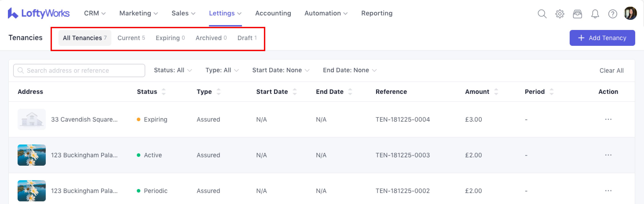This screenshot has width=644, height=204.
Task: Click the LoftyWorks logo
Action: pyautogui.click(x=38, y=13)
